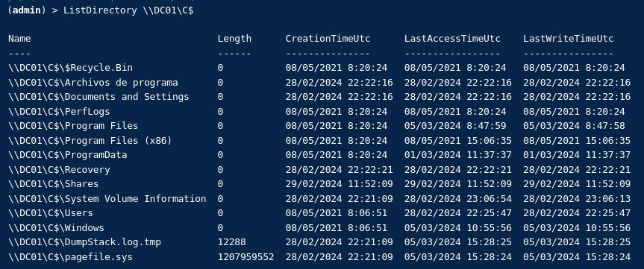Select the Windows directory entry
Image resolution: width=644 pixels, height=269 pixels.
click(x=56, y=228)
